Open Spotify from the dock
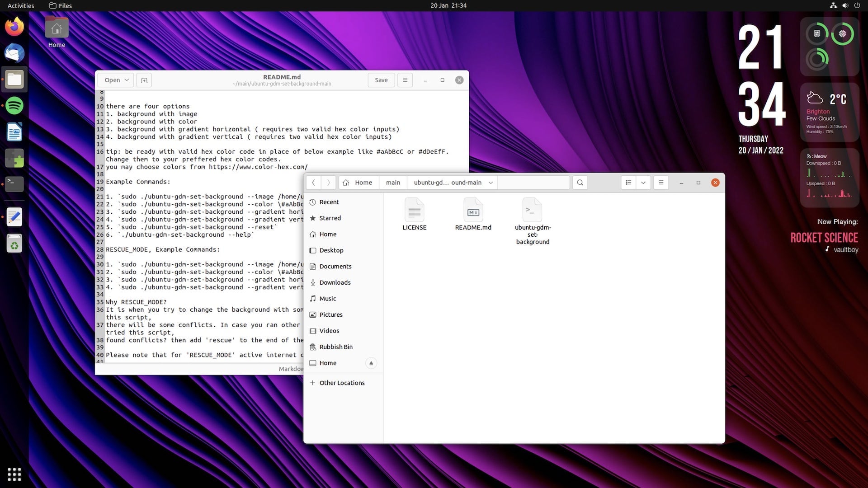The width and height of the screenshot is (868, 488). [x=14, y=105]
